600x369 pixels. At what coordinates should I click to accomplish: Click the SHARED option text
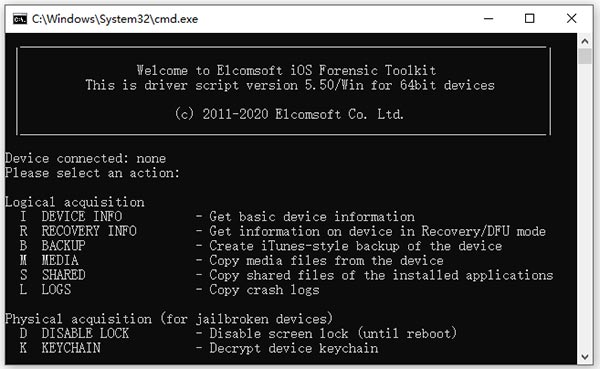pos(64,275)
